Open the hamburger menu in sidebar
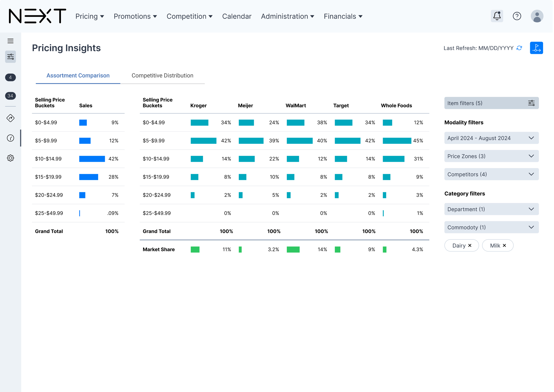 10,41
